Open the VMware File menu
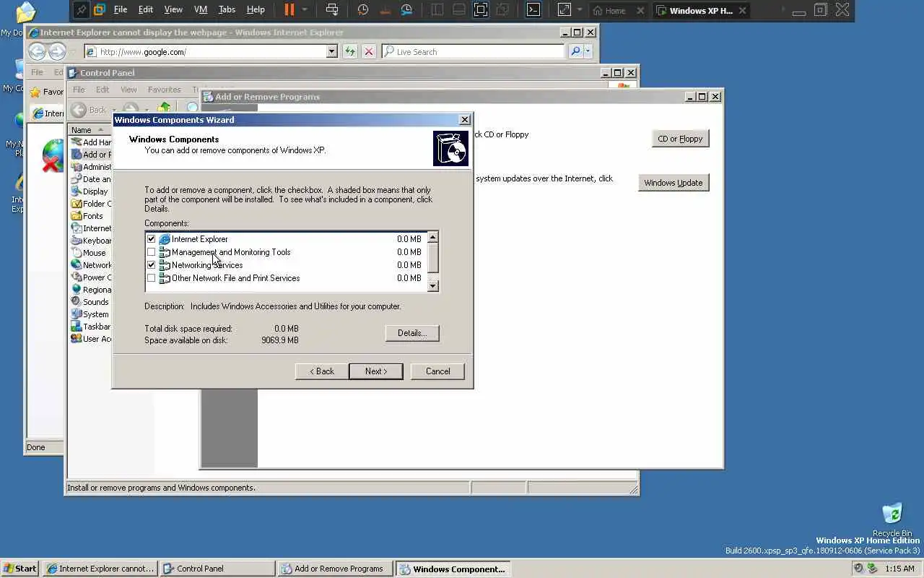Screen dimensions: 924x578 121,9
